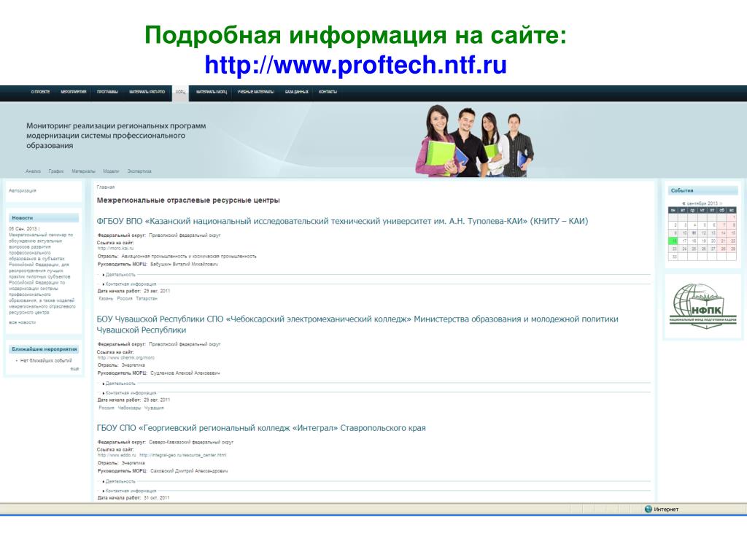The width and height of the screenshot is (747, 560).
Task: Click the Межрегиональные отраслевые ресурсные центры heading
Action: (188, 201)
